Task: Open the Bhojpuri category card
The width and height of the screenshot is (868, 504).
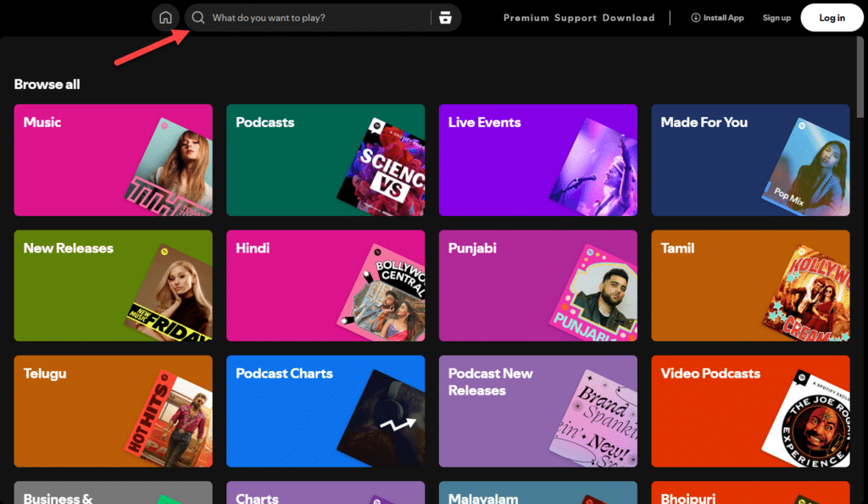Action: (750, 492)
